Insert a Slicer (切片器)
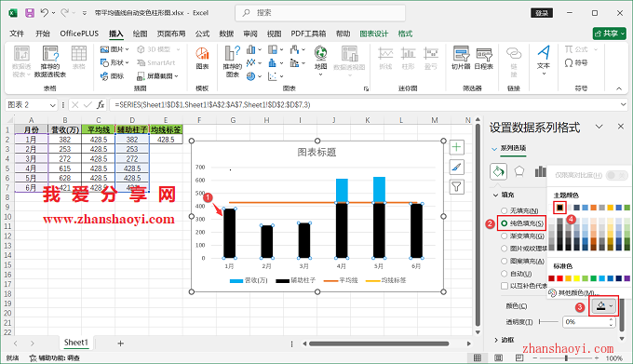633x364 pixels. [x=461, y=58]
